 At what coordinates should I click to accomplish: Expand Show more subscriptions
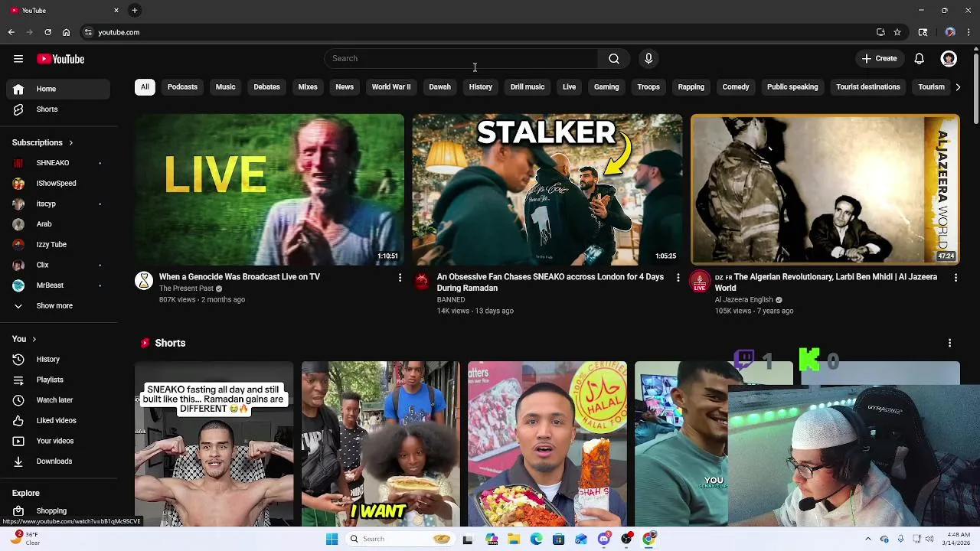(x=59, y=305)
